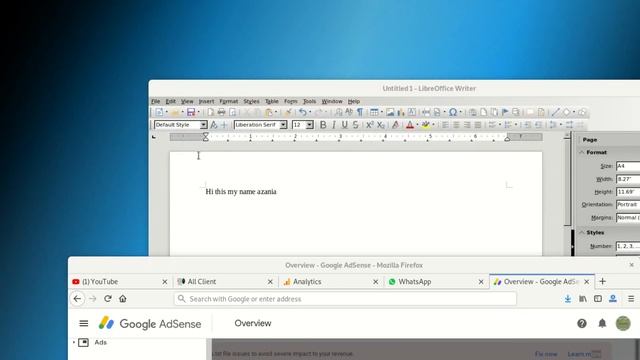This screenshot has height=360, width=640.
Task: Click the Open folder icon in Writer
Action: tap(175, 112)
